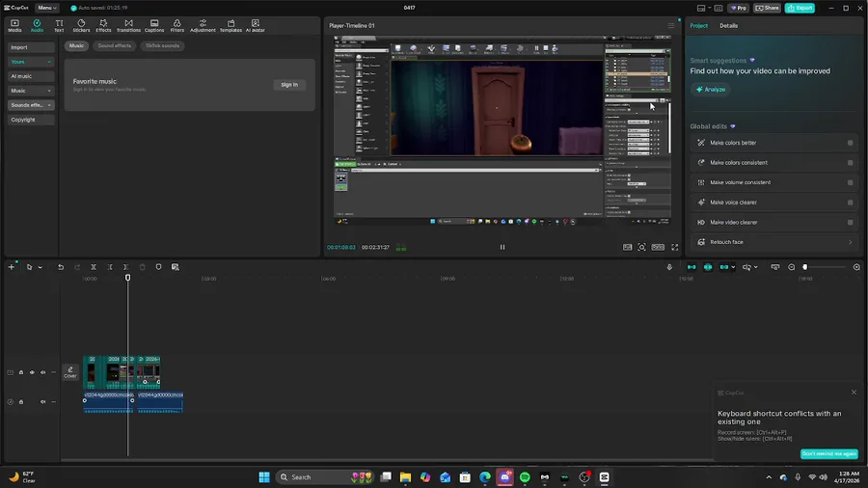
Task: Open the AI avatar panel
Action: click(x=255, y=25)
